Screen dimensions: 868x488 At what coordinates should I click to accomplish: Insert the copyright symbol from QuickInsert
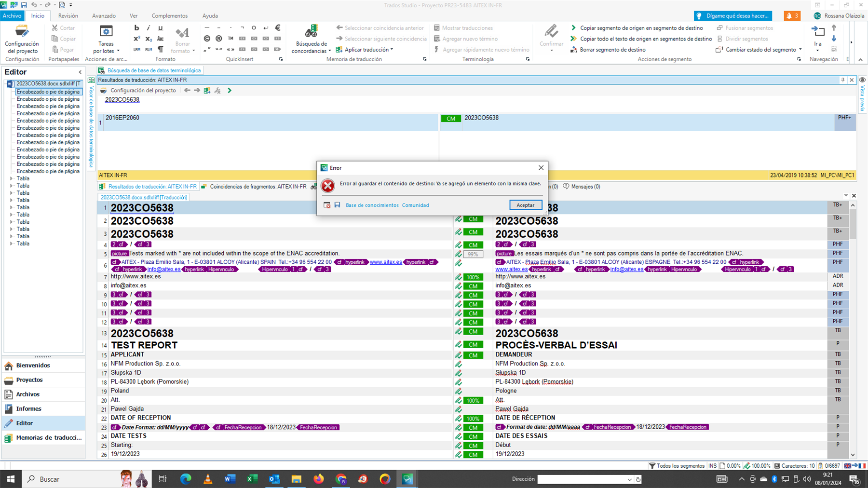(x=207, y=39)
